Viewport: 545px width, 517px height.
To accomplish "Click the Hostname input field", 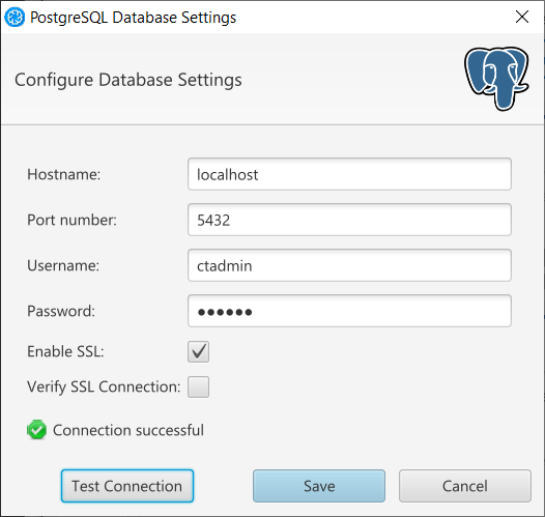I will 349,174.
